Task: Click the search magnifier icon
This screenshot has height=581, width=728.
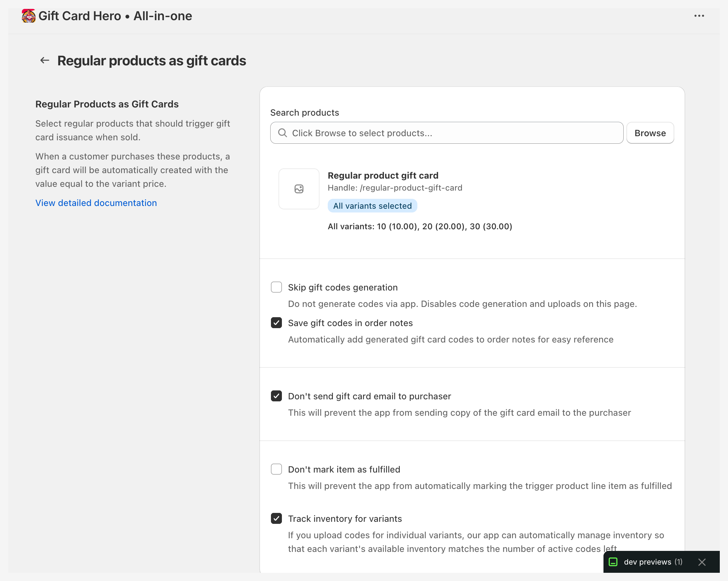Action: click(282, 133)
